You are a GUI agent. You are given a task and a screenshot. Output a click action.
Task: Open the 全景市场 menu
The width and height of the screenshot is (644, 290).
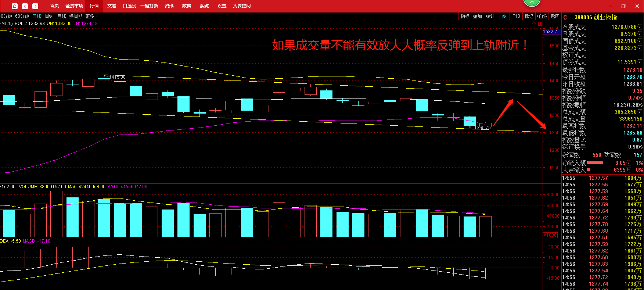click(74, 6)
